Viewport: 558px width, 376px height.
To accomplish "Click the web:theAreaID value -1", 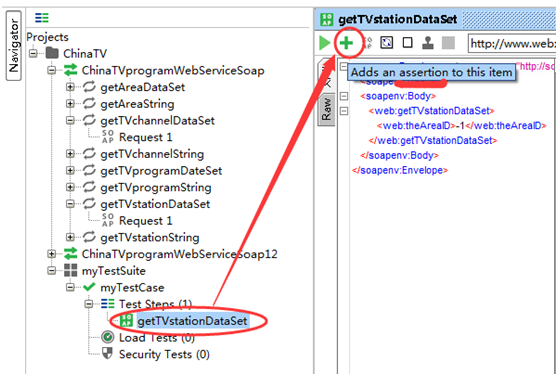I will [460, 126].
